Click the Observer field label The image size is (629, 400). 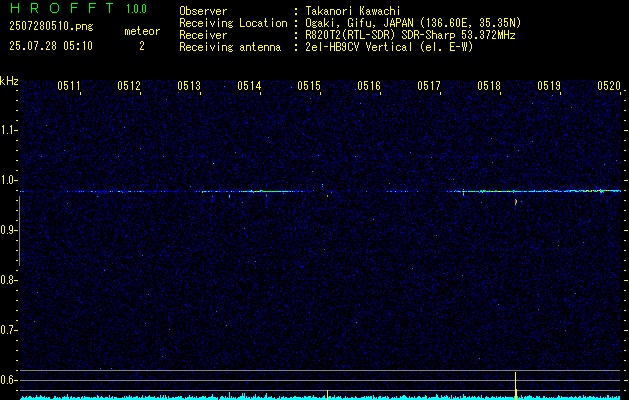(x=203, y=11)
